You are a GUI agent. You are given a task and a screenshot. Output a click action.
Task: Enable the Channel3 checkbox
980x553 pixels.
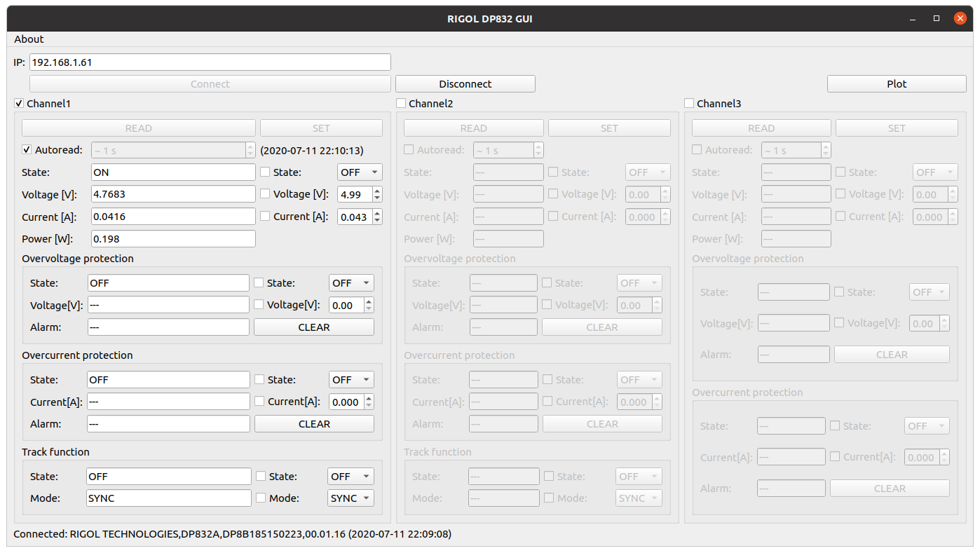[x=689, y=104]
